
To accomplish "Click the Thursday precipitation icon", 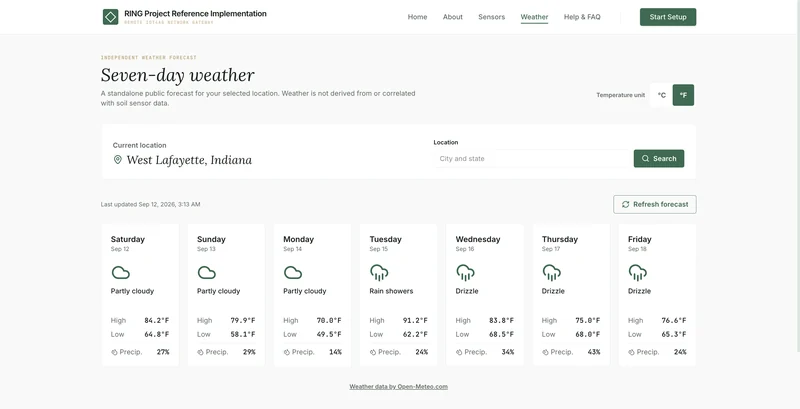I will pos(545,352).
